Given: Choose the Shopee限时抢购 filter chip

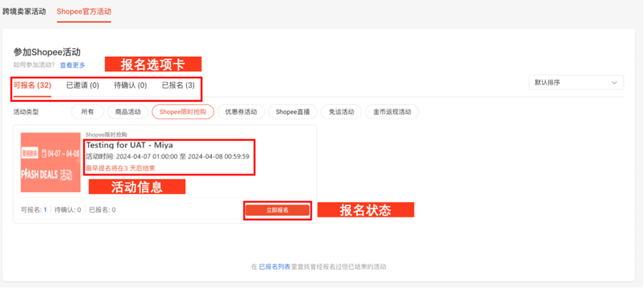Looking at the screenshot, I should [183, 112].
